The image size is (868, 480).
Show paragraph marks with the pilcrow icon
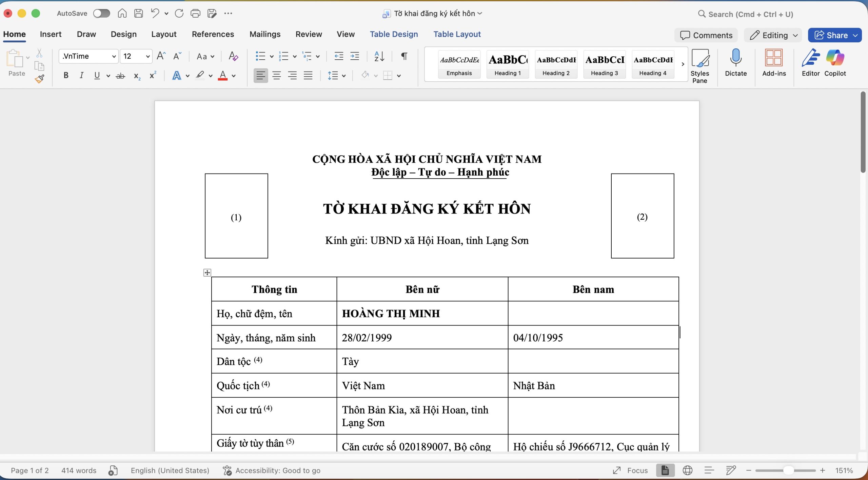pos(404,56)
